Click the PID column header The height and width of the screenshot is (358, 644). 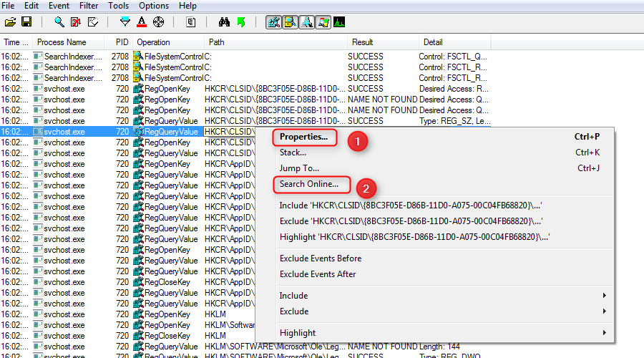tap(118, 42)
